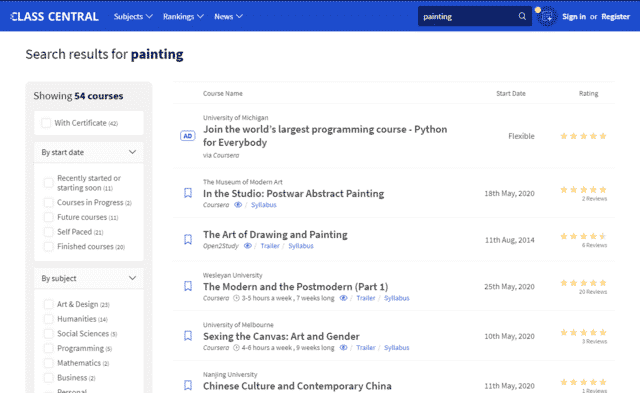Open Syllabus for Art of Drawing and Painting
The width and height of the screenshot is (640, 393).
tap(301, 246)
